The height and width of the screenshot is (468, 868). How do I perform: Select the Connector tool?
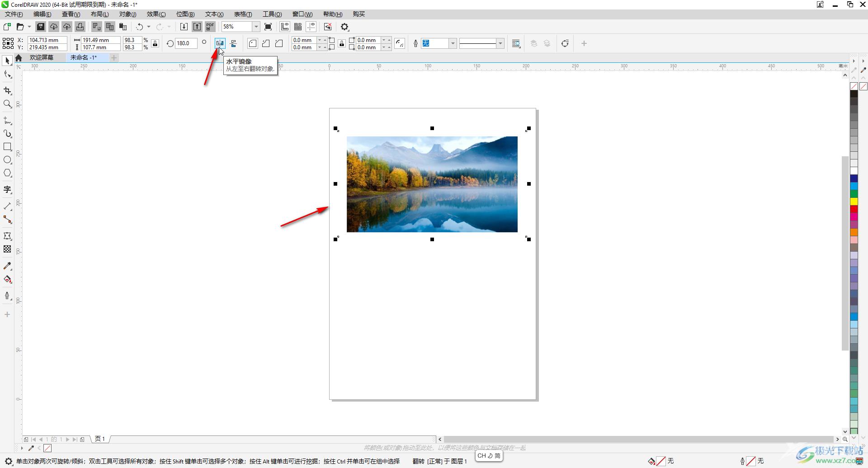pos(7,220)
